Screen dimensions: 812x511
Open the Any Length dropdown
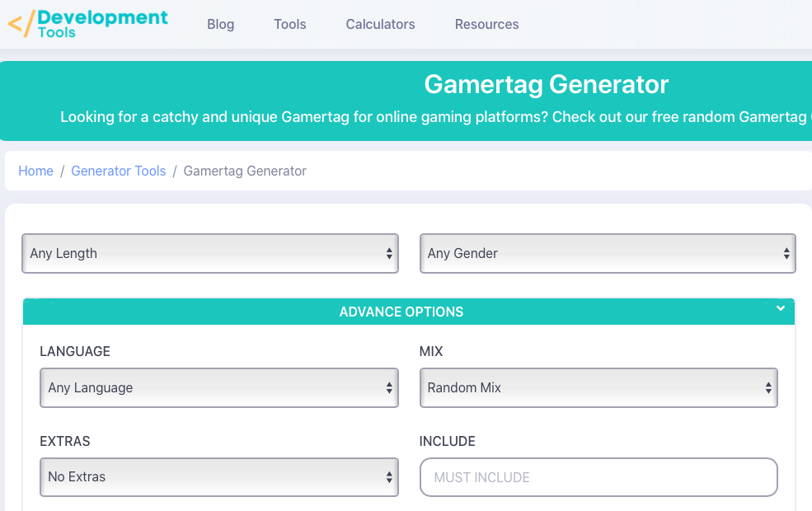point(210,254)
